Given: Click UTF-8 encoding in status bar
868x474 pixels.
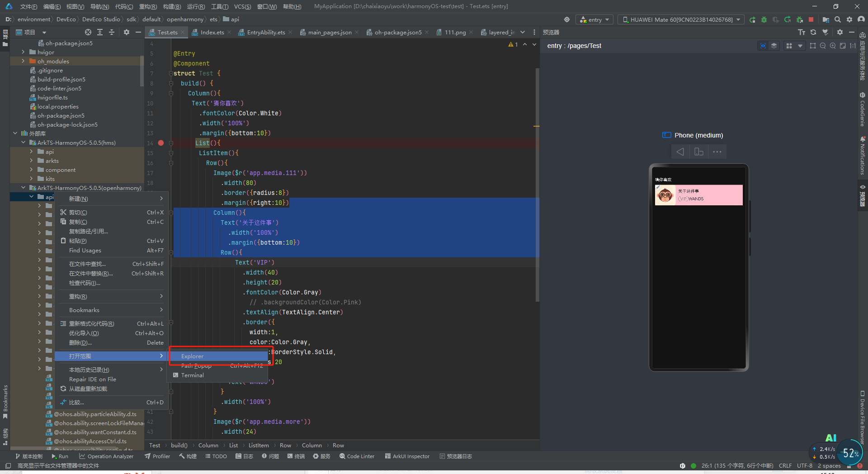Looking at the screenshot, I should point(805,465).
